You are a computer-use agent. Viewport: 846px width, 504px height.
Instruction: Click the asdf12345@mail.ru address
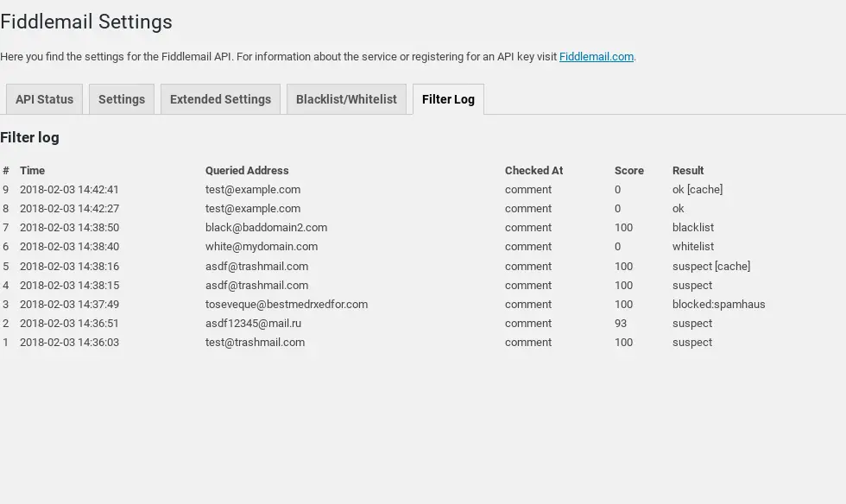(253, 324)
